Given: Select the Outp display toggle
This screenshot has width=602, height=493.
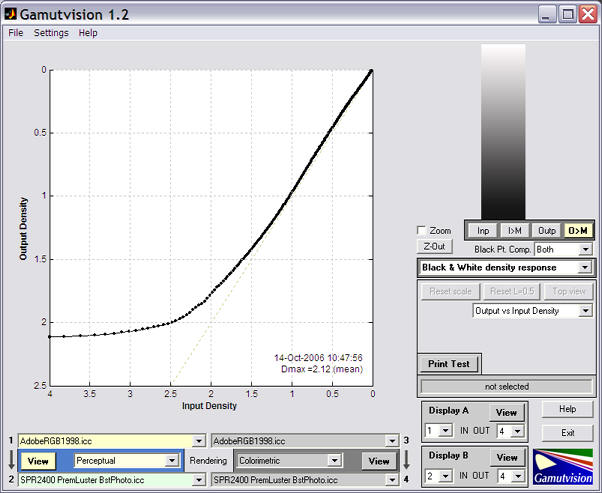Looking at the screenshot, I should [x=547, y=231].
